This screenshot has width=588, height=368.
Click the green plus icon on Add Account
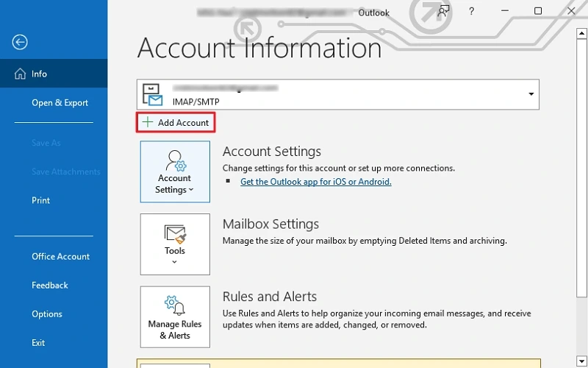point(148,122)
